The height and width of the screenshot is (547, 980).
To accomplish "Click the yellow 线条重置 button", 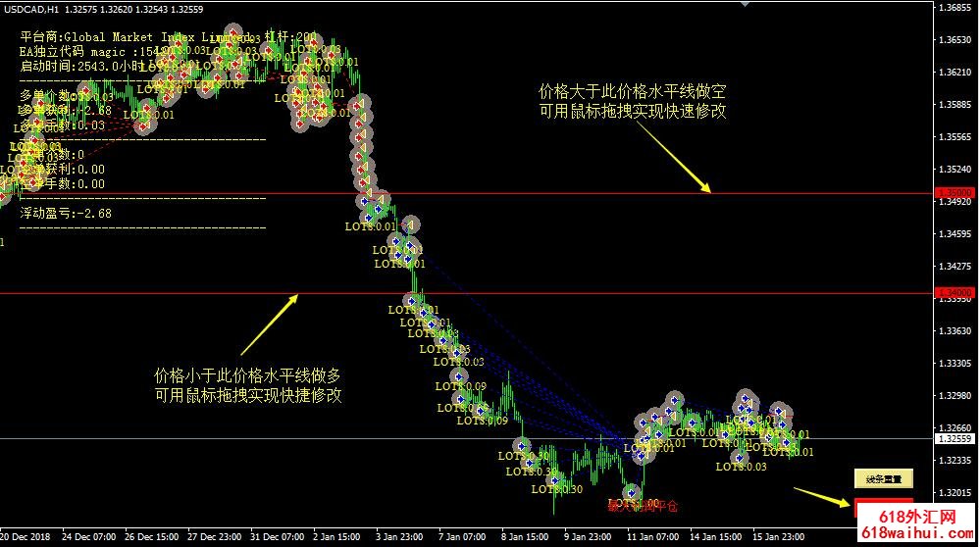I will tap(883, 479).
